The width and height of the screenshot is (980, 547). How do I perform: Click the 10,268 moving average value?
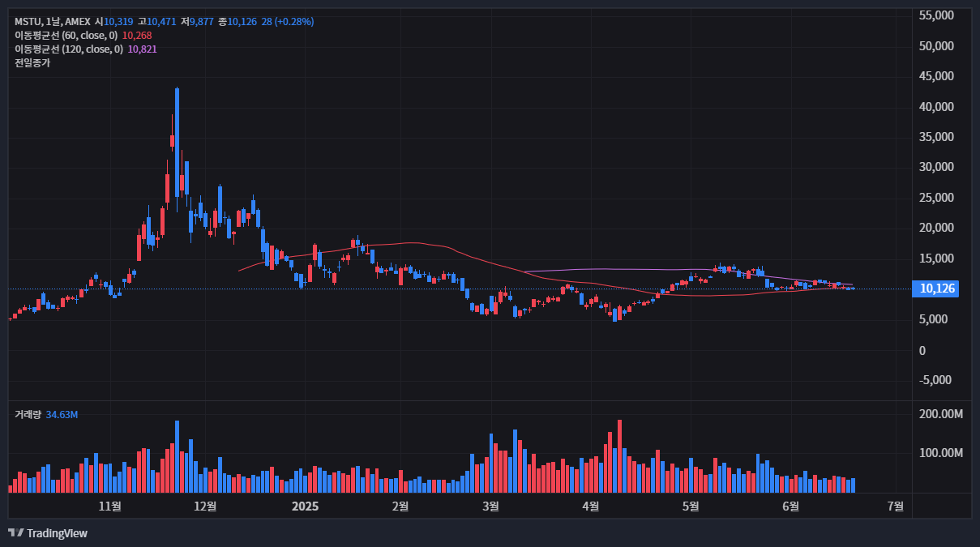[137, 36]
